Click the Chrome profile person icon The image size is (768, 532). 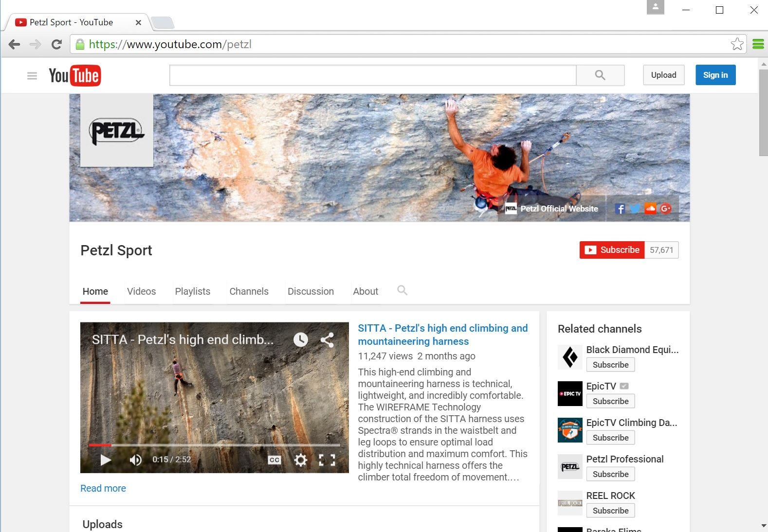656,7
